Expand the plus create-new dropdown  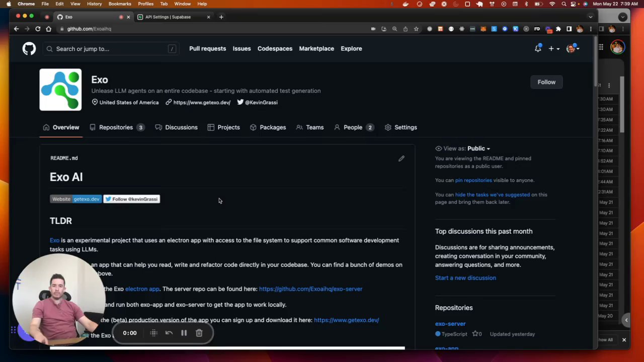coord(554,49)
